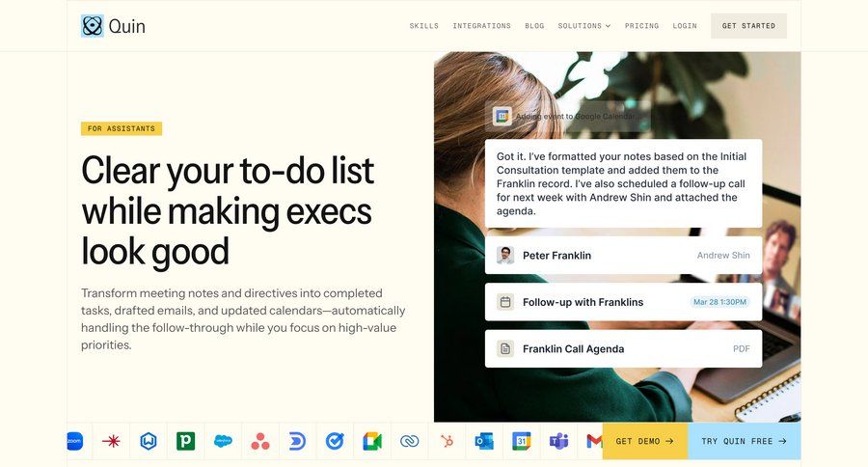Click the assistant reply message bubble
868x467 pixels.
(x=623, y=183)
